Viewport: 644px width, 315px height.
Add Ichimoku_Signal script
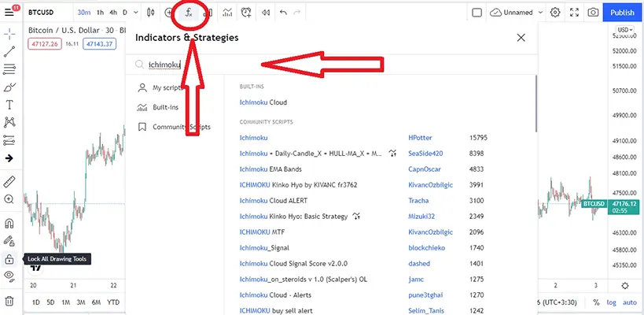[264, 248]
